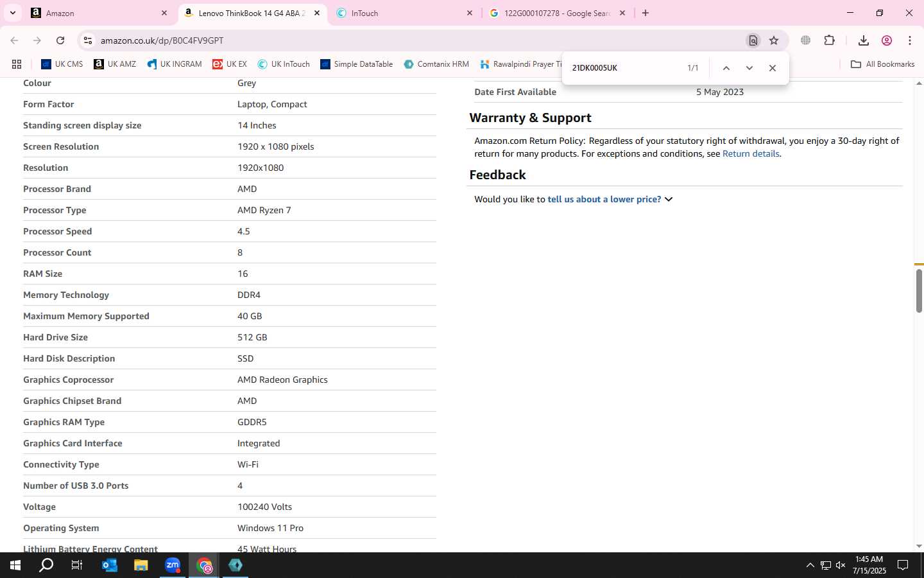Image resolution: width=924 pixels, height=578 pixels.
Task: Open the teal diamond app on taskbar
Action: (x=235, y=565)
